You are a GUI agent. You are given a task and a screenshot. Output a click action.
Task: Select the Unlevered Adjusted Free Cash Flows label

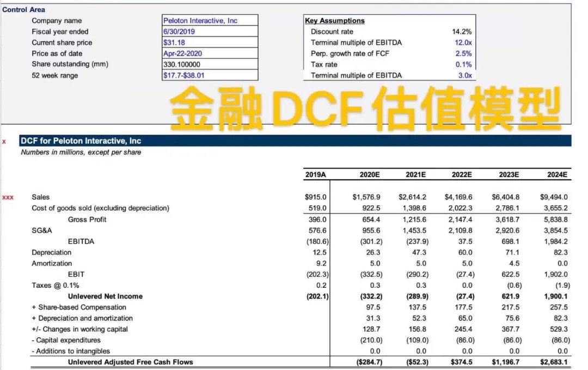131,362
